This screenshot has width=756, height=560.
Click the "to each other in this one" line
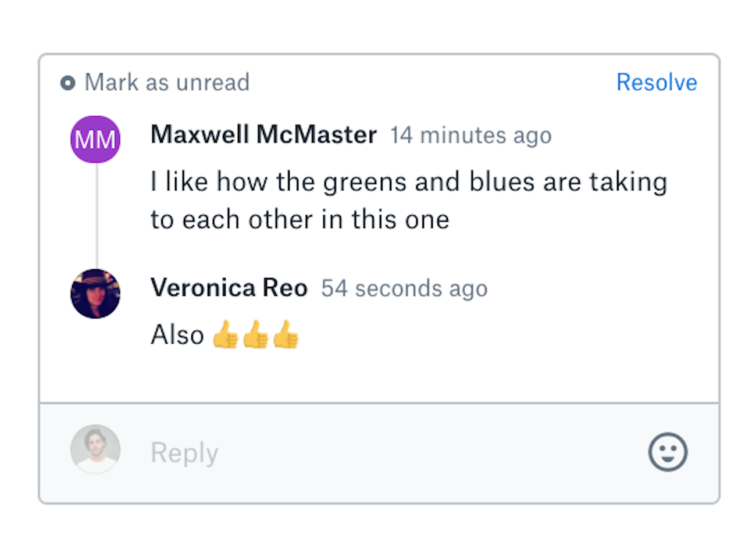[300, 220]
